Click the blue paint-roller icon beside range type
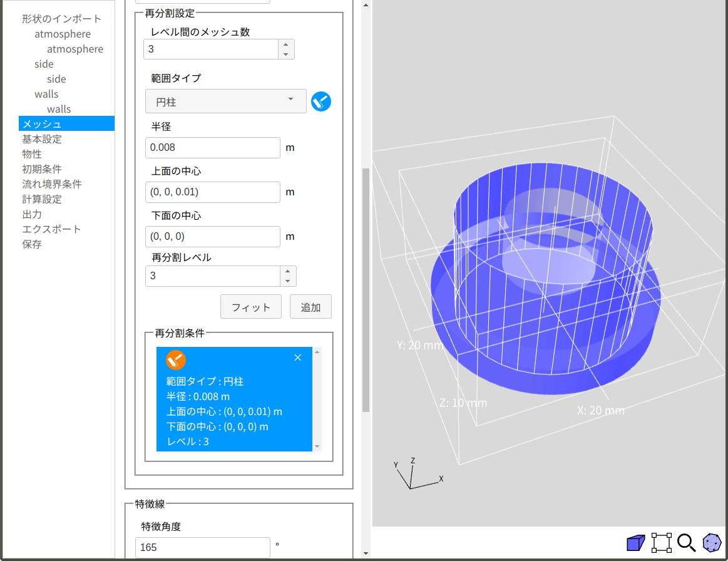 pyautogui.click(x=321, y=101)
